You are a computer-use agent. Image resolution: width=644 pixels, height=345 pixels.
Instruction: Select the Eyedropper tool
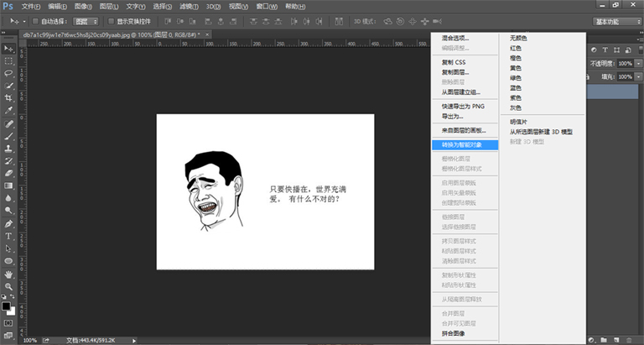(x=8, y=110)
